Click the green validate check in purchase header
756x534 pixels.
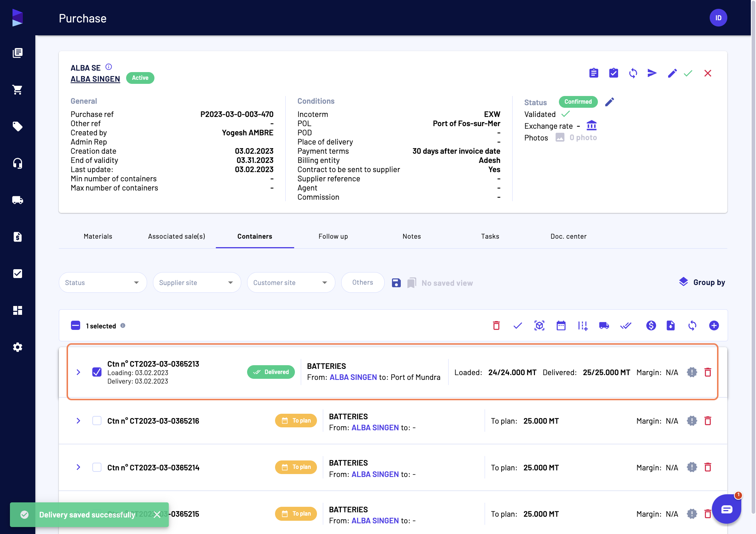[x=688, y=73]
